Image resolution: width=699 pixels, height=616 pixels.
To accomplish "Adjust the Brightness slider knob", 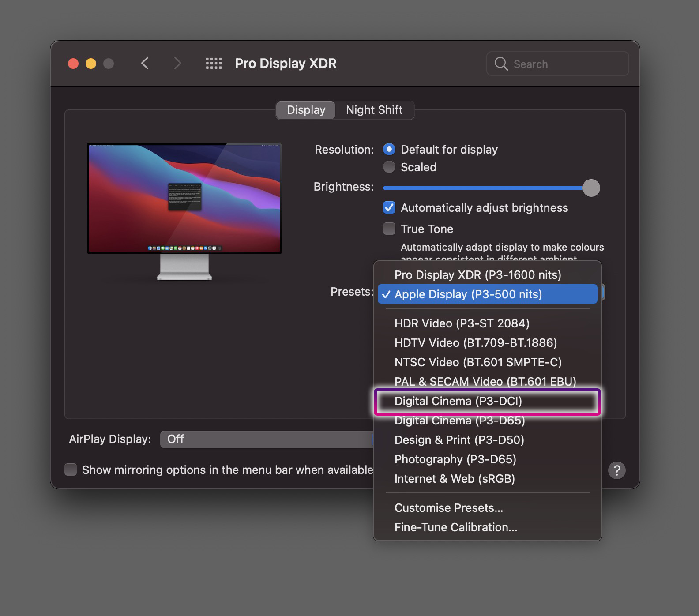I will click(x=591, y=188).
